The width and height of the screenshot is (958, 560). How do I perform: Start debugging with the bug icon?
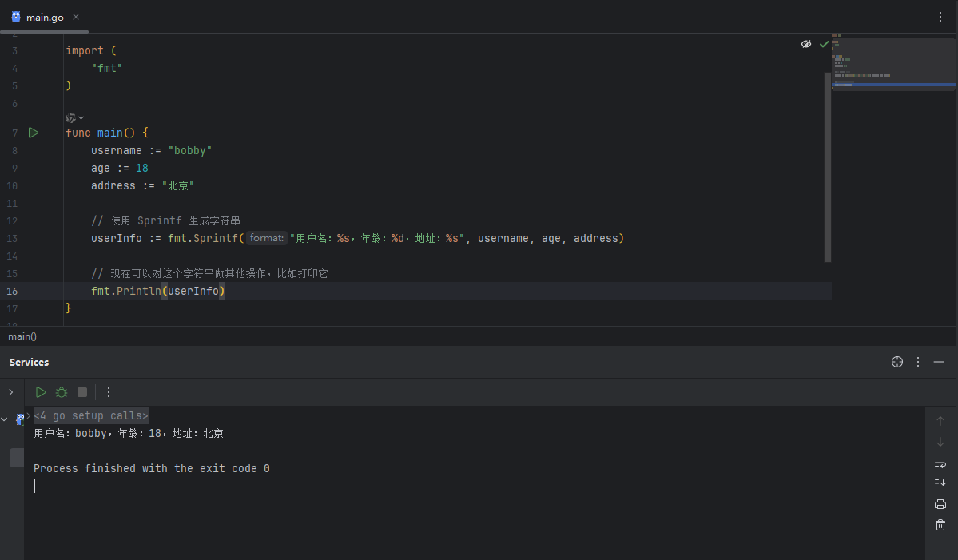click(61, 392)
